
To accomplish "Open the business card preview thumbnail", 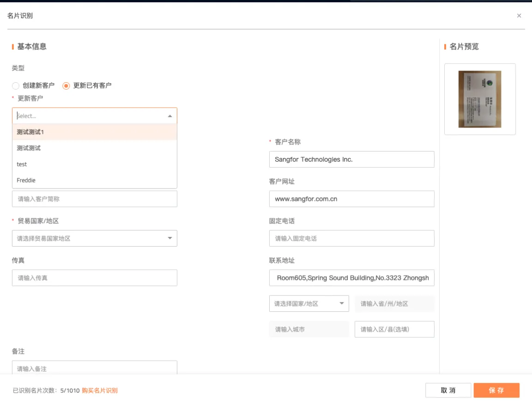I will pyautogui.click(x=479, y=99).
